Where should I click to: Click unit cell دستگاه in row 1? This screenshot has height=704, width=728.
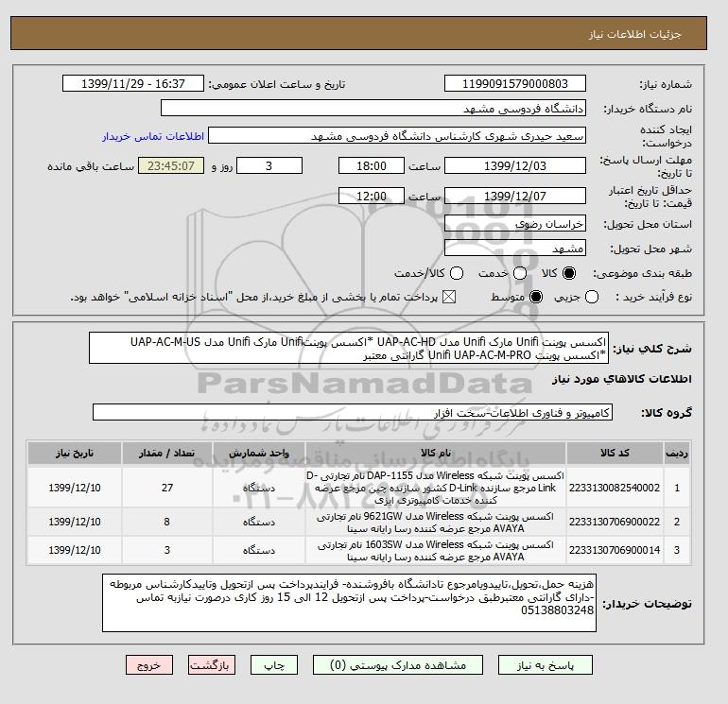point(259,488)
